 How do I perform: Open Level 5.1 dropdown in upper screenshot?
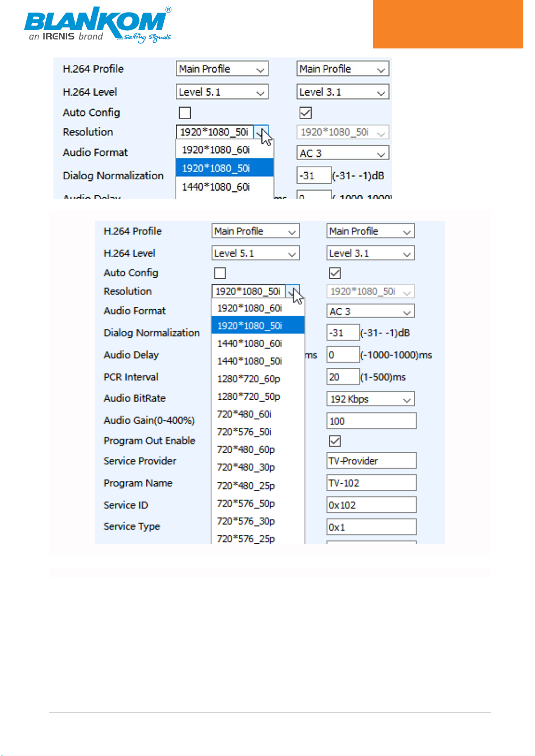222,92
